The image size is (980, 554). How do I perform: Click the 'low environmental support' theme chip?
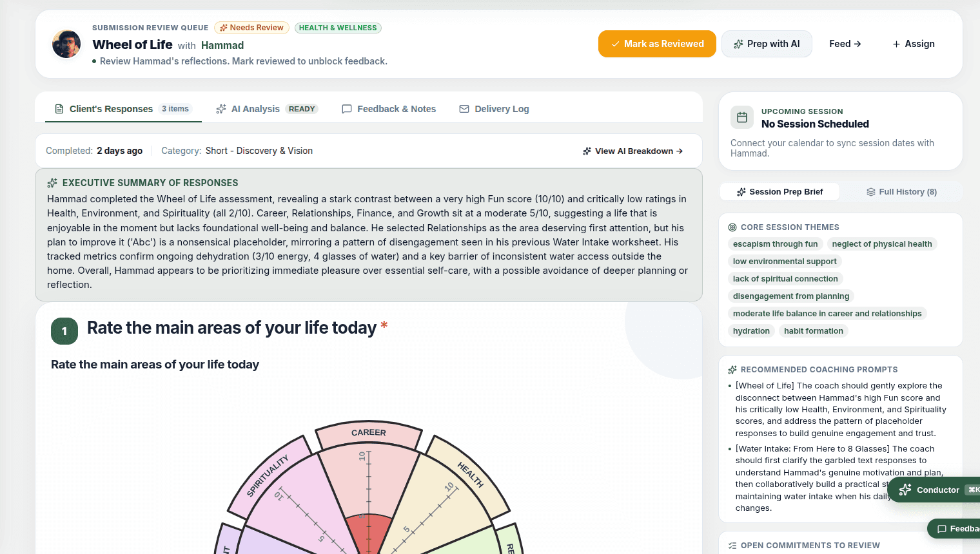point(785,262)
